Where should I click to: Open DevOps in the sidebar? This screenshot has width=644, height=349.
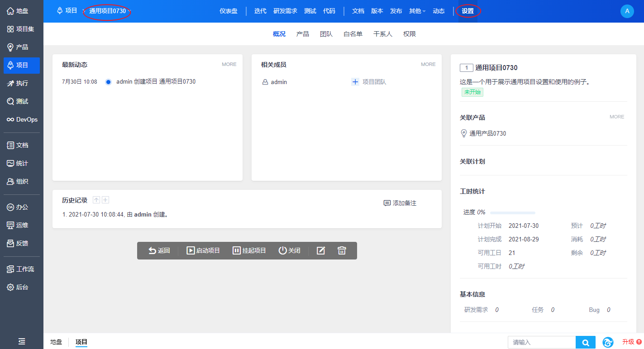click(x=22, y=120)
